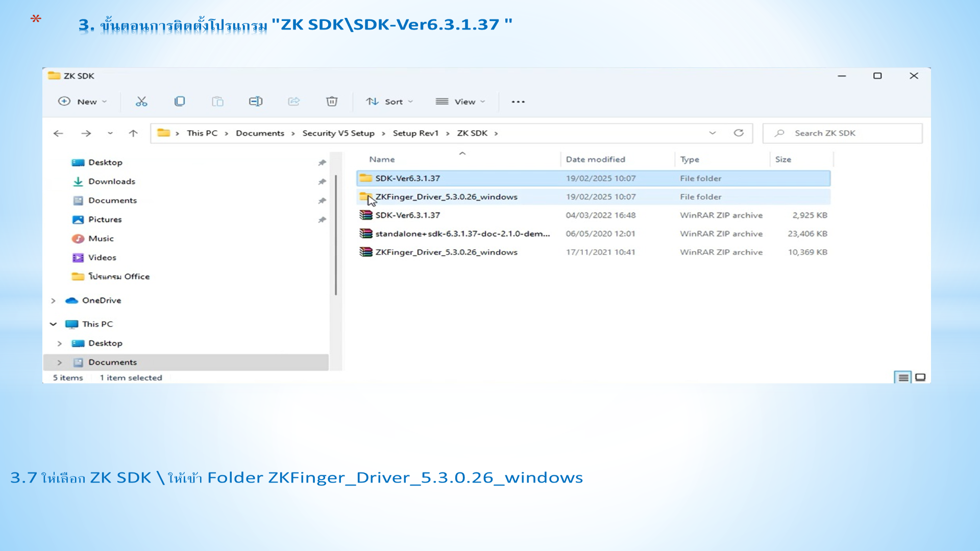Image resolution: width=980 pixels, height=551 pixels.
Task: Click the ZKFinger_Driver ZIP archive icon
Action: (366, 252)
